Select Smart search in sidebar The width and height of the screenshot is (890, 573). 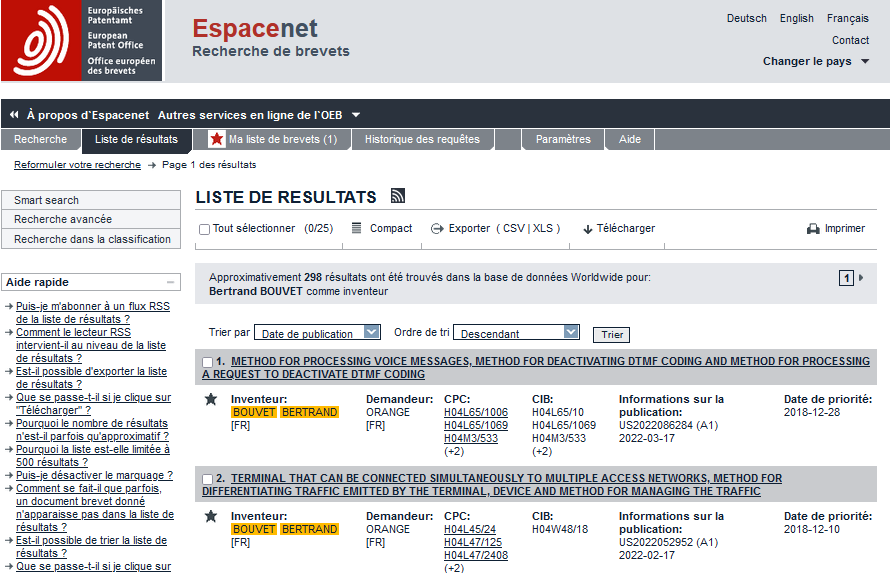[91, 200]
